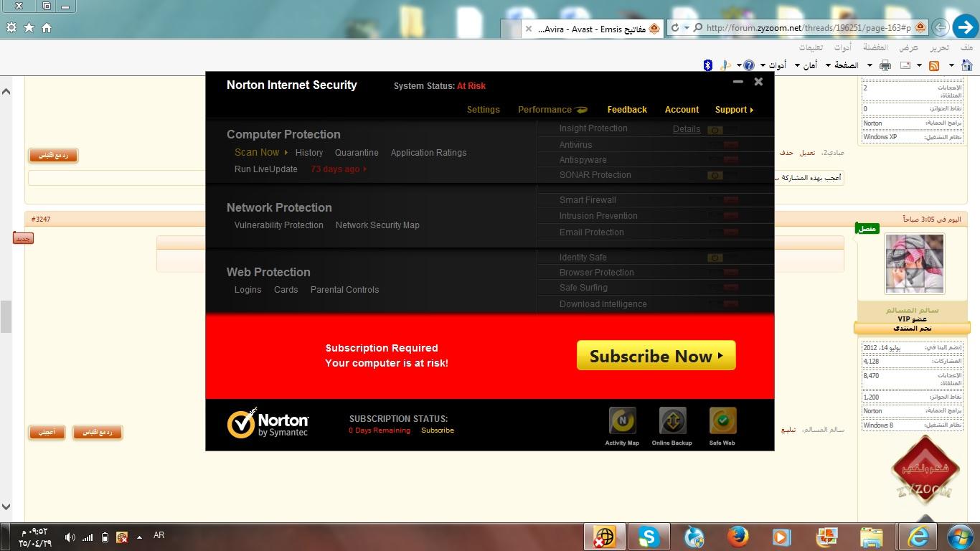Toggle the SONAR Protection switch
The width and height of the screenshot is (980, 551).
click(x=722, y=175)
